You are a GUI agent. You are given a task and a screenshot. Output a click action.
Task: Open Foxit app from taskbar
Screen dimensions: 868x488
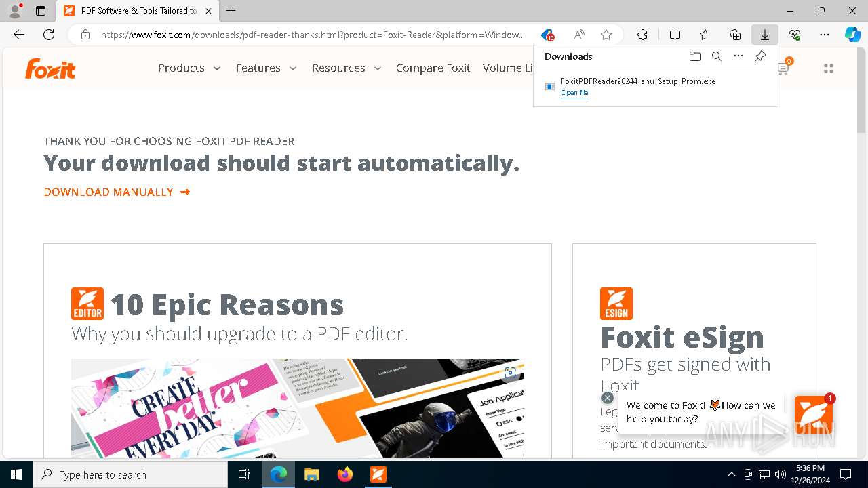coord(378,474)
